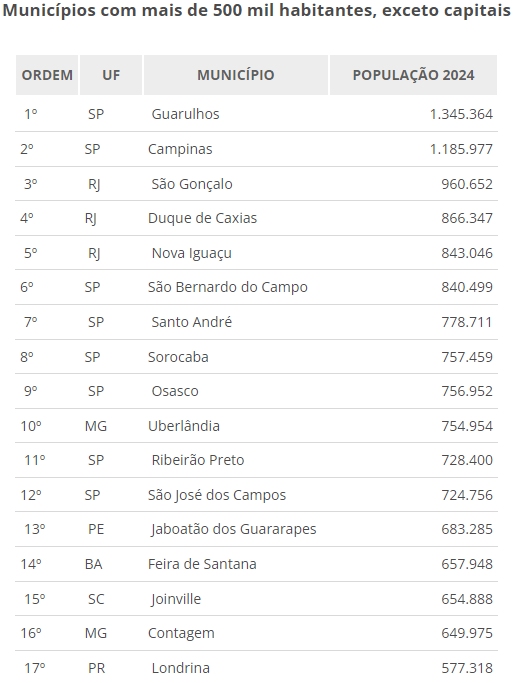Screen dimensions: 514x683
Task: Select São José dos Campos entry
Action: 216,495
